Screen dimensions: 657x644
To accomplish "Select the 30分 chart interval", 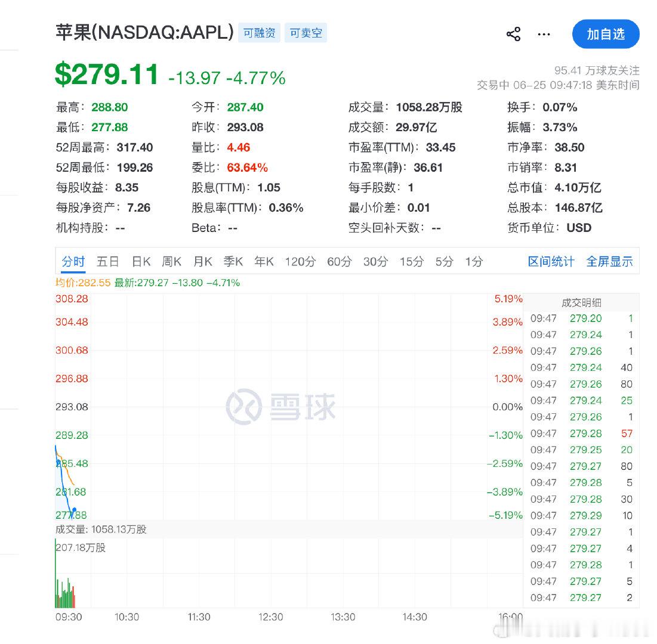I will [375, 261].
